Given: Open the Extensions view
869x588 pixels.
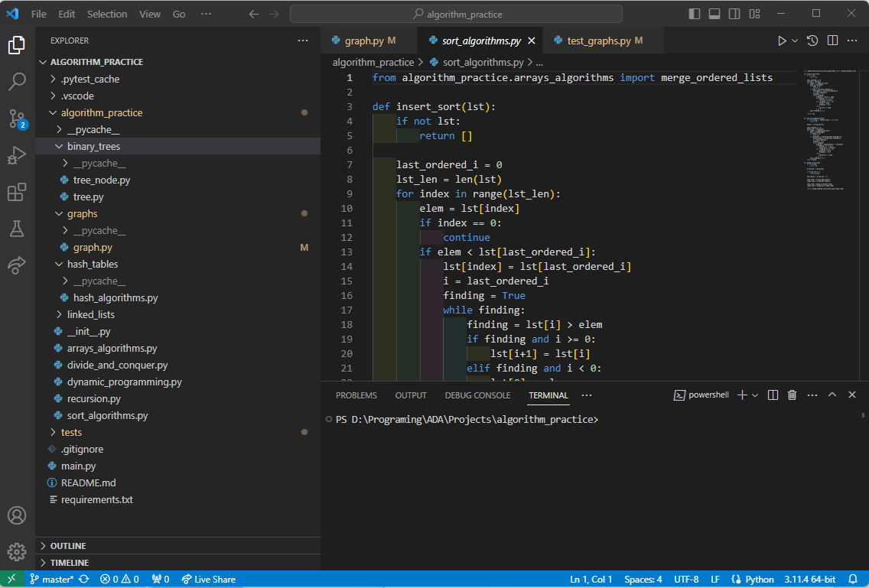Looking at the screenshot, I should (x=17, y=193).
